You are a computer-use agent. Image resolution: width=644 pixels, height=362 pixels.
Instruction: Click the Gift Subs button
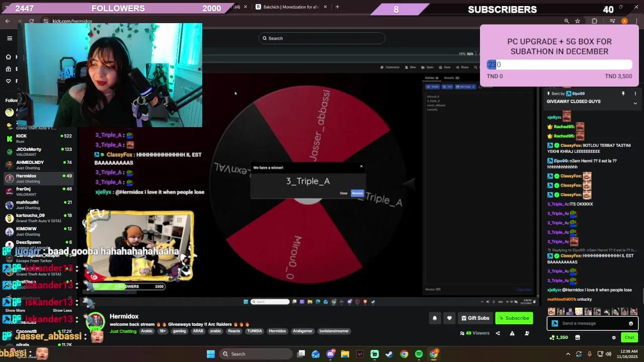point(475,318)
